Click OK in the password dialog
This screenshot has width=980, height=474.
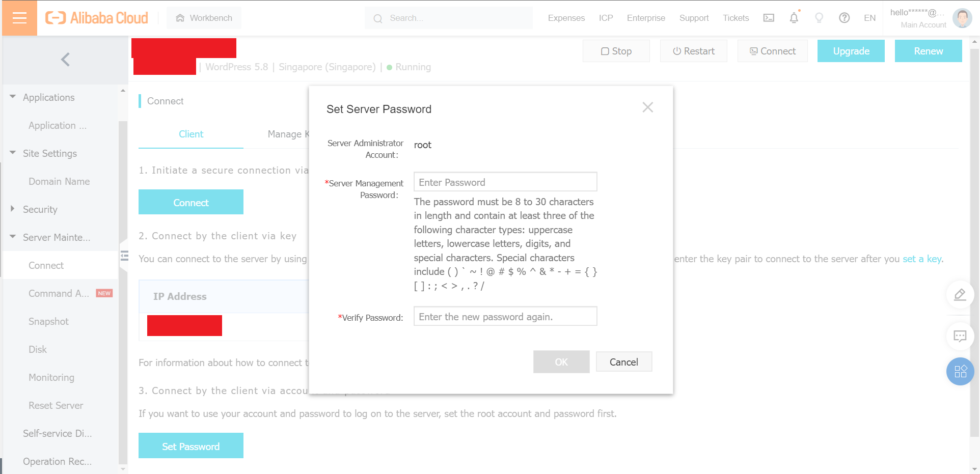[561, 361]
